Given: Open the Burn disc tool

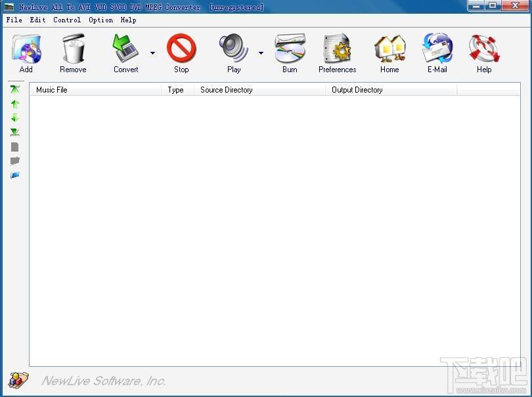Looking at the screenshot, I should [290, 49].
